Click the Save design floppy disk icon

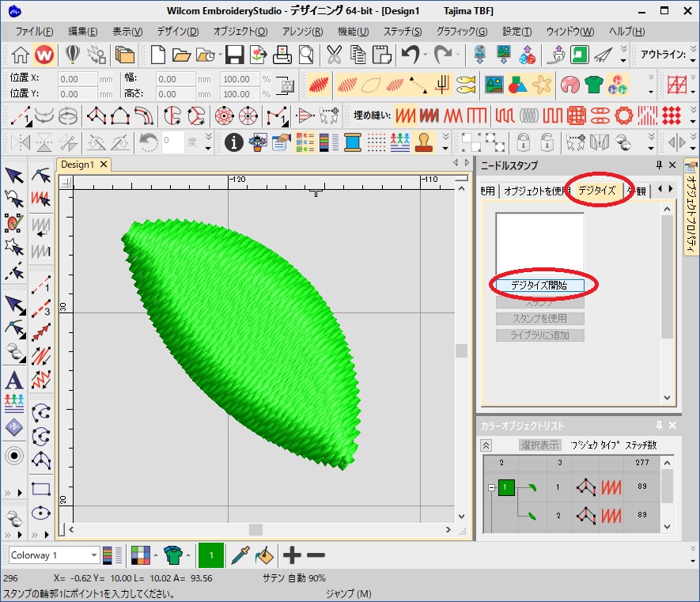(234, 55)
